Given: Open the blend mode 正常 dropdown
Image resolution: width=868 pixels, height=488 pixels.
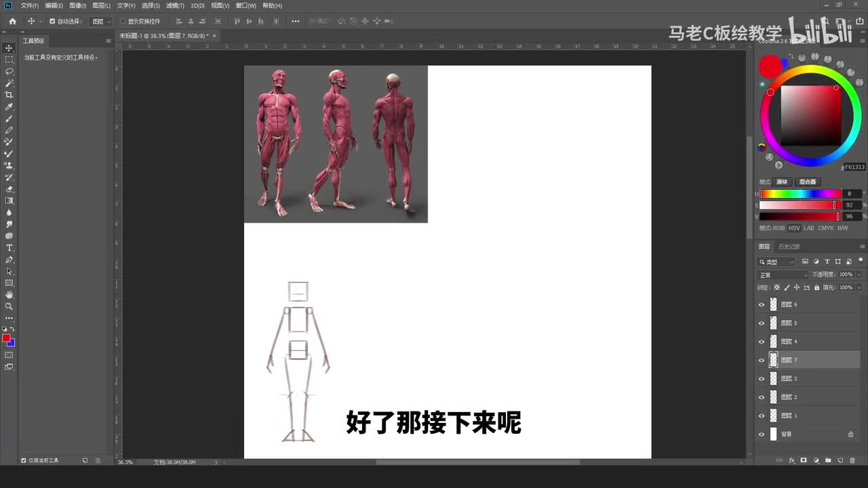Looking at the screenshot, I should (783, 275).
